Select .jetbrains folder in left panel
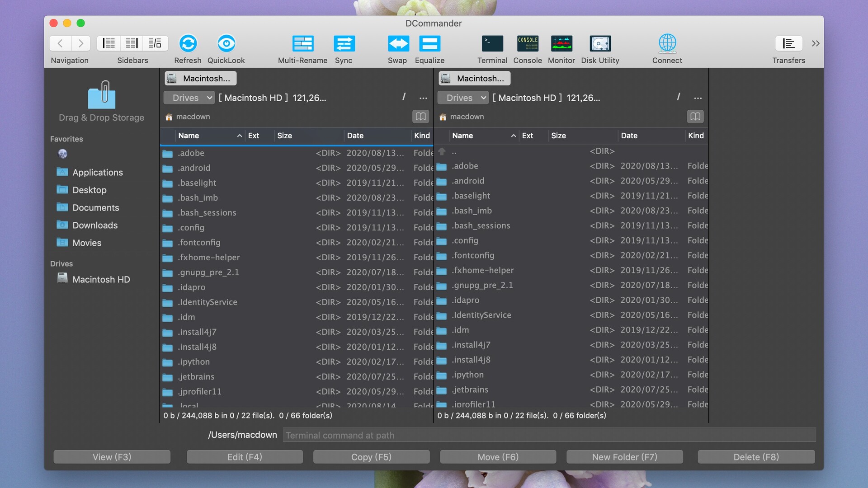This screenshot has height=488, width=868. click(297, 377)
